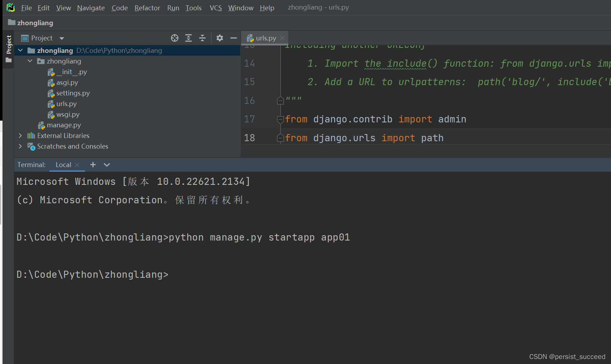Toggle fold marker at line 17 imports
611x364 pixels.
(280, 119)
